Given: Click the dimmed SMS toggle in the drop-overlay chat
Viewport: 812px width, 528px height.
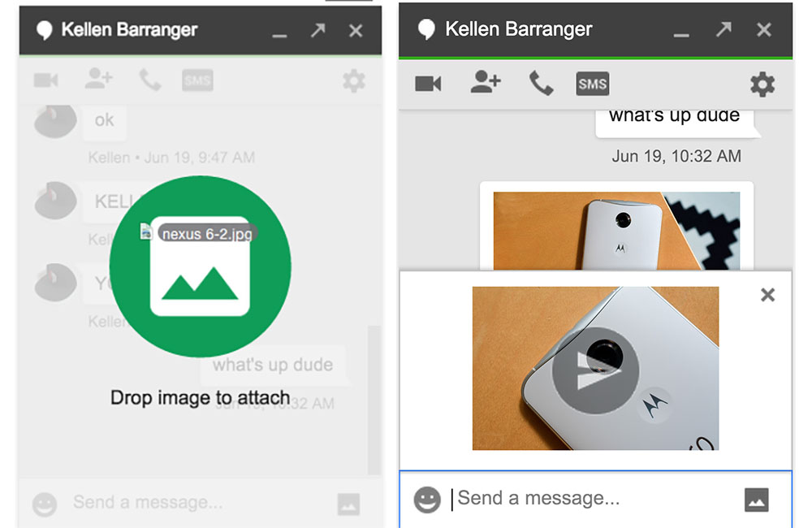Looking at the screenshot, I should (x=197, y=80).
